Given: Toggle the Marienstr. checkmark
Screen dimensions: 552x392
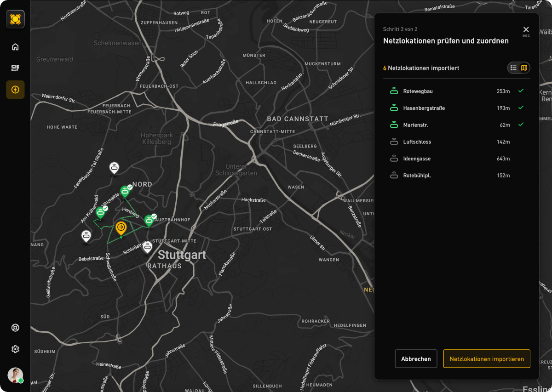Looking at the screenshot, I should (x=521, y=125).
